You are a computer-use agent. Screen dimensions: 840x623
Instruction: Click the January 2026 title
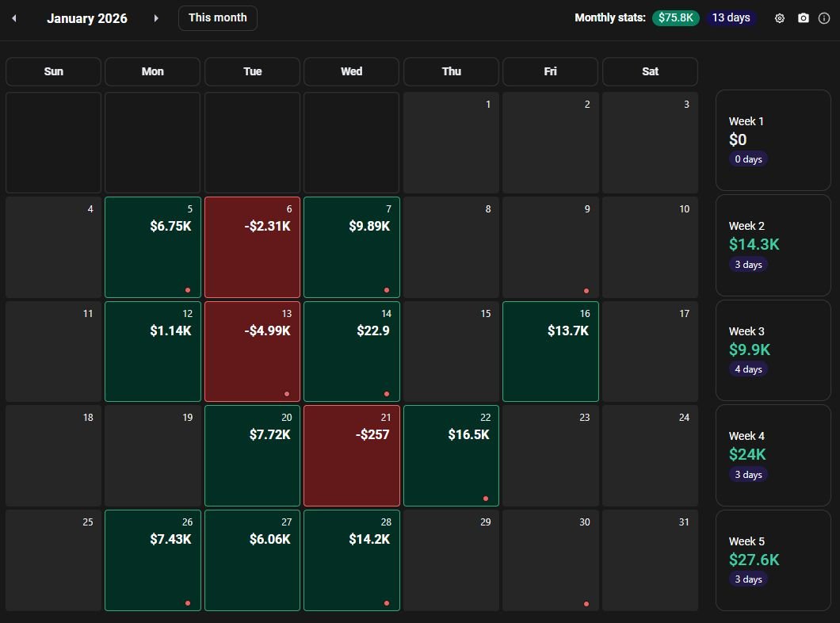pos(87,18)
